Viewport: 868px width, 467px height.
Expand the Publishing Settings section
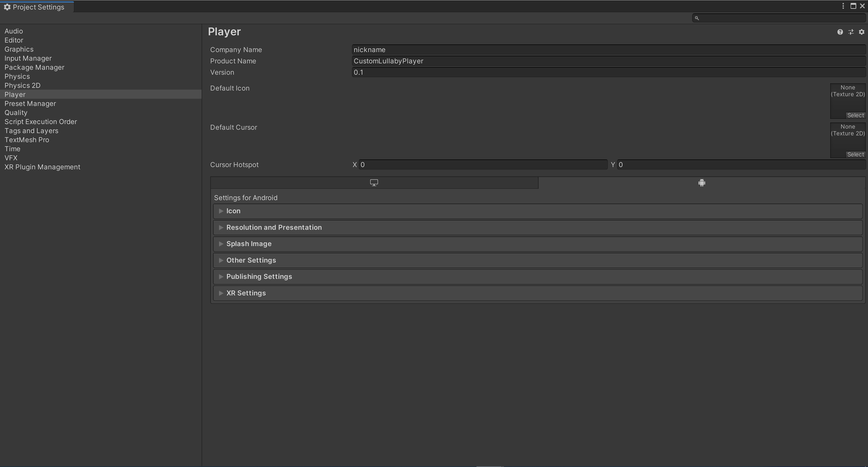538,276
